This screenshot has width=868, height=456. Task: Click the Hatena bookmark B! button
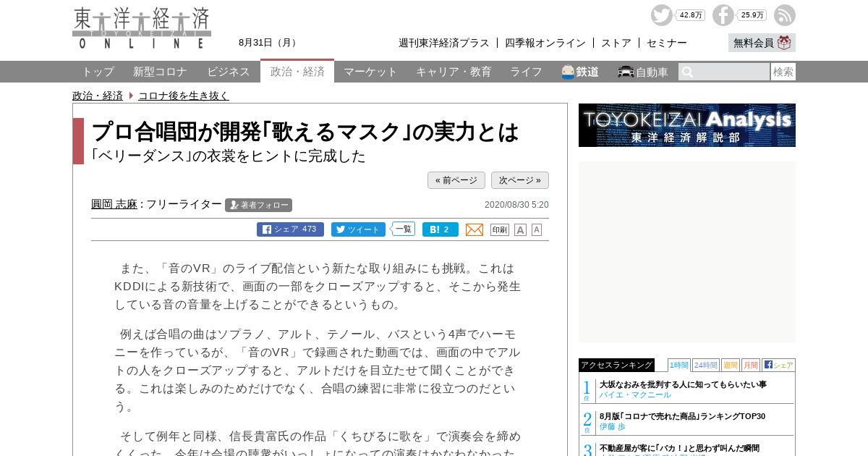pos(441,229)
